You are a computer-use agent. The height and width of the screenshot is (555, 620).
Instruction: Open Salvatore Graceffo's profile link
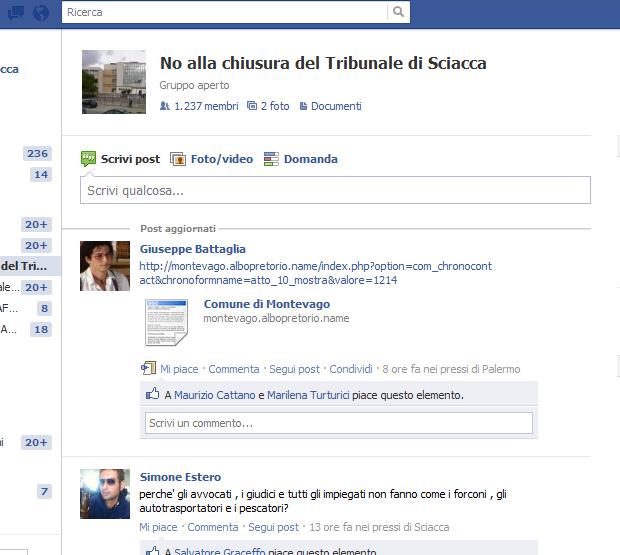click(219, 551)
